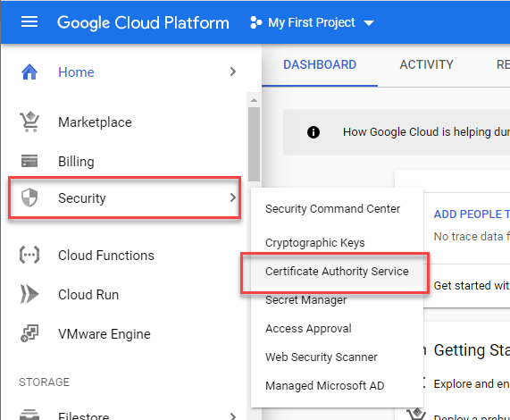Click the Home house icon
The height and width of the screenshot is (420, 510).
pyautogui.click(x=29, y=71)
